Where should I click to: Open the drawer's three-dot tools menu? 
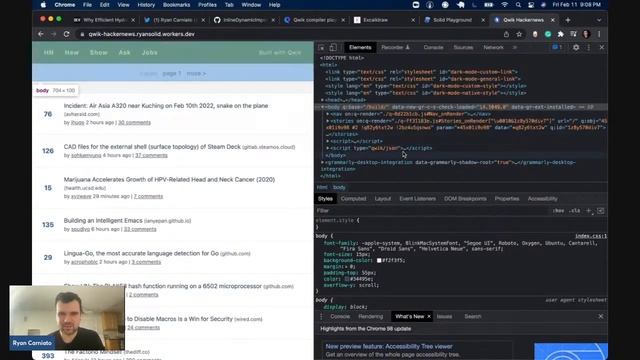click(x=321, y=316)
